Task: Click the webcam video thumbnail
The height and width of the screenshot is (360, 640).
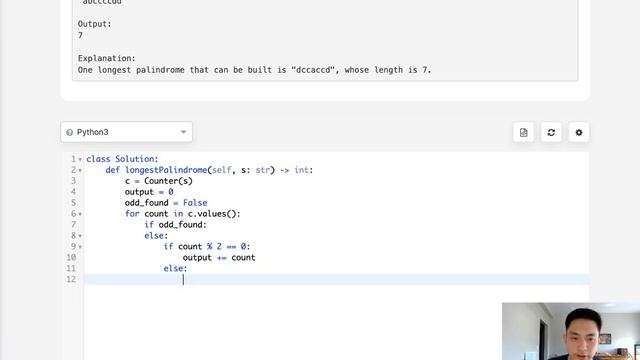Action: tap(571, 331)
